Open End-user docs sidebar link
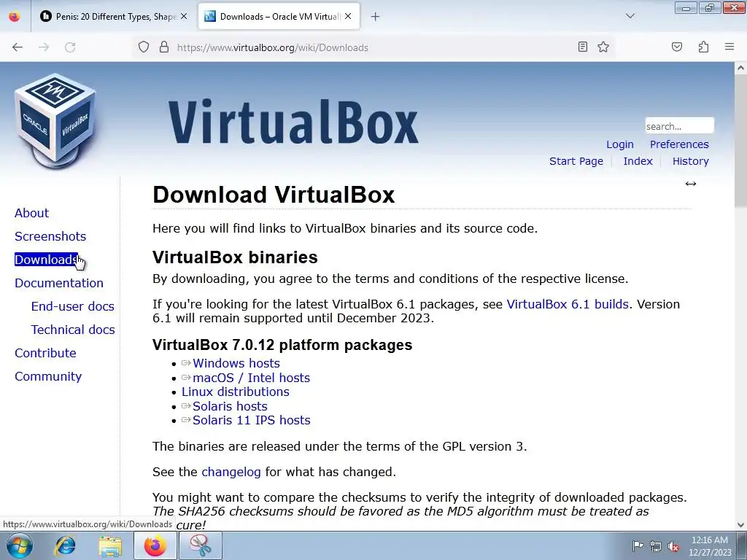This screenshot has height=560, width=747. click(x=72, y=306)
